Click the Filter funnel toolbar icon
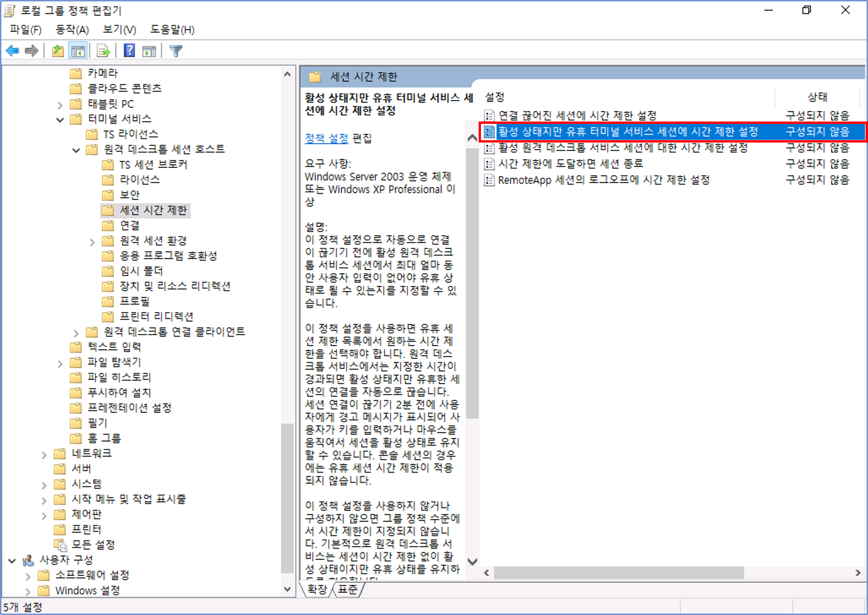This screenshot has height=615, width=868. click(176, 50)
